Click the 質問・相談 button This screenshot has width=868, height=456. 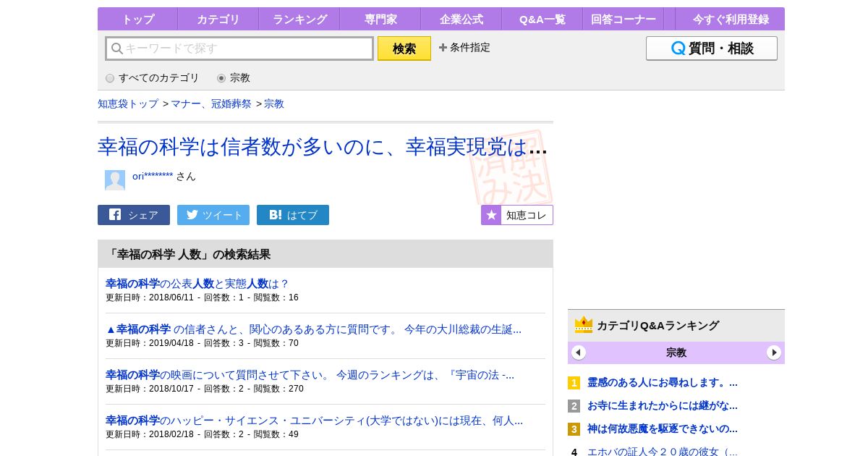[x=712, y=48]
